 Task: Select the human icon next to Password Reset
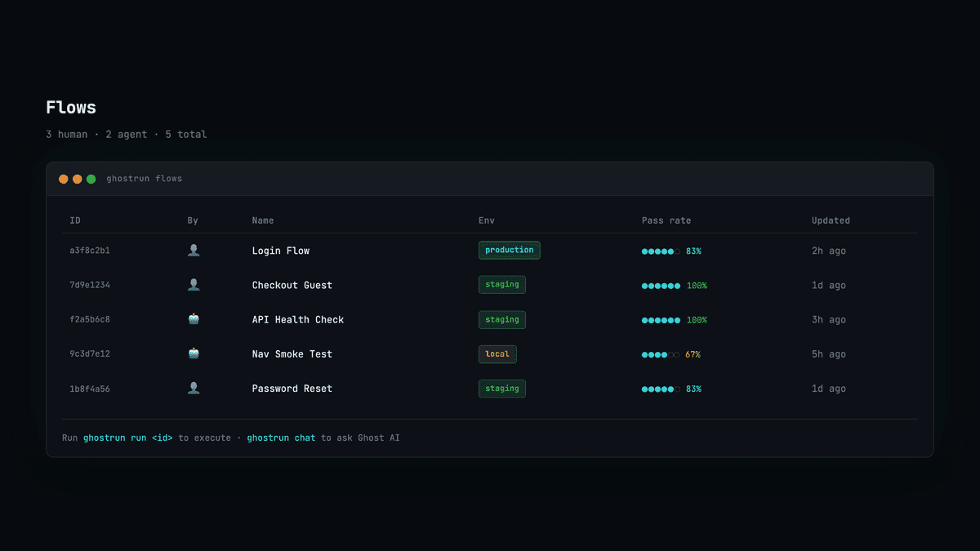click(194, 388)
